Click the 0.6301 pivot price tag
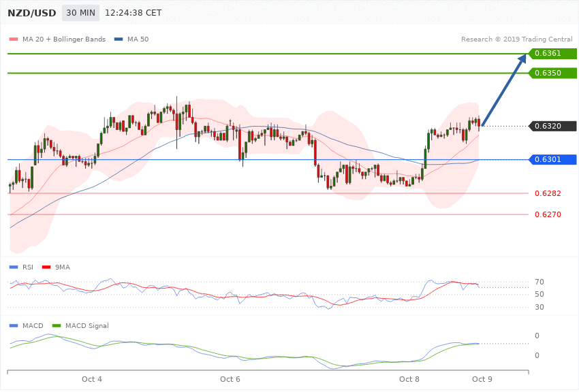Viewport: 579px width, 392px height. 553,159
